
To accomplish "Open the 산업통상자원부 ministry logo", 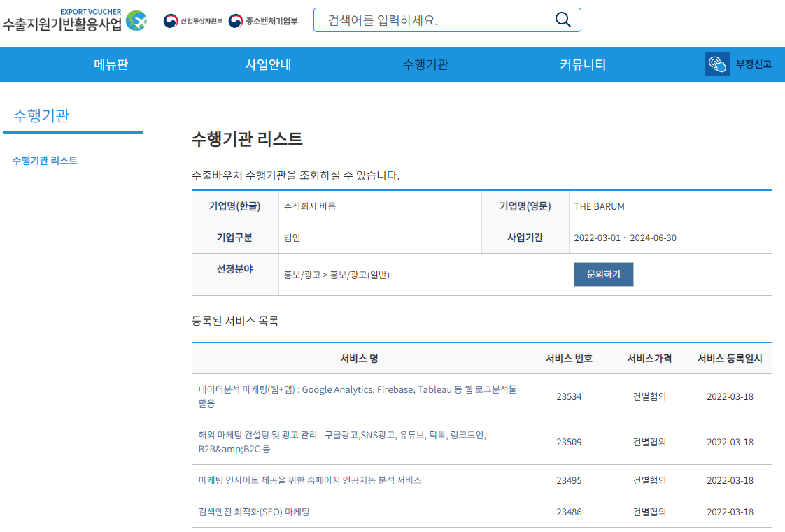I will point(193,21).
